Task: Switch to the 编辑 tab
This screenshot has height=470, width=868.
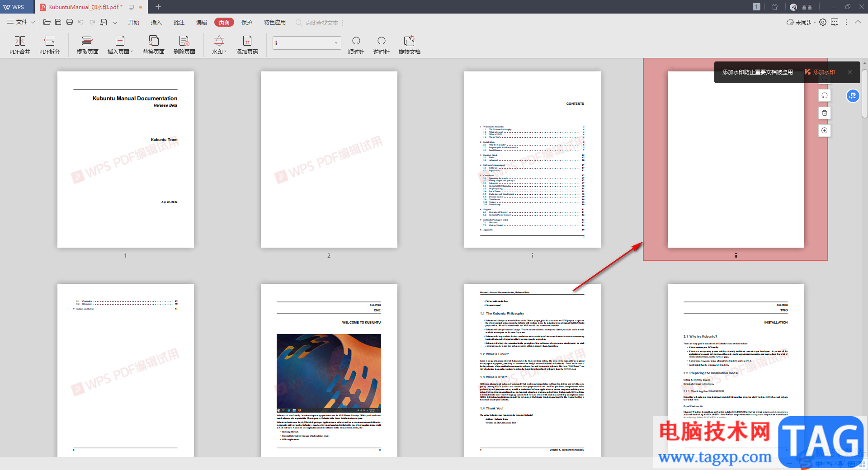Action: (202, 22)
